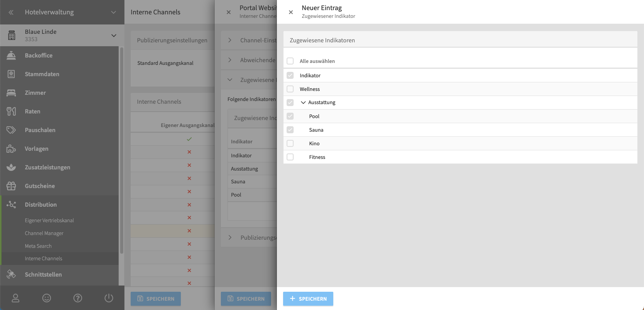
Task: Check the Fitness checkbox
Action: [x=290, y=157]
